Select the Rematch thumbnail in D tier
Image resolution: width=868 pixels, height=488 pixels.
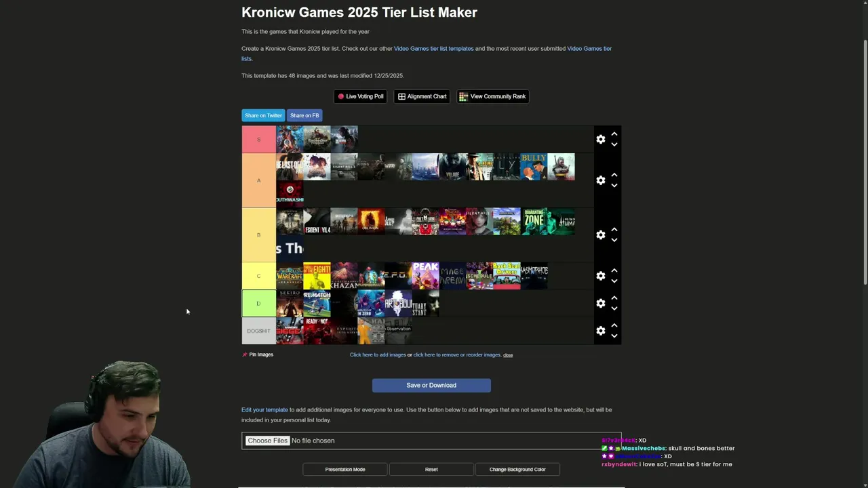(x=317, y=304)
